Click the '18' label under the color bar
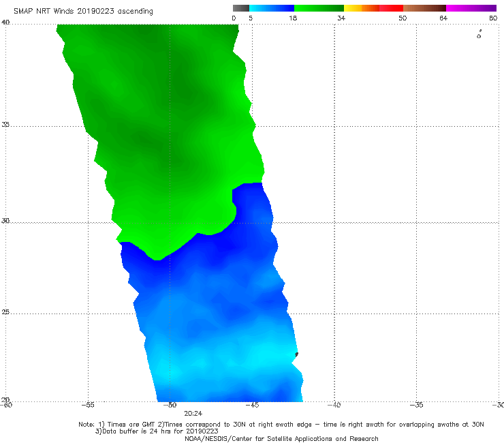 coord(293,18)
